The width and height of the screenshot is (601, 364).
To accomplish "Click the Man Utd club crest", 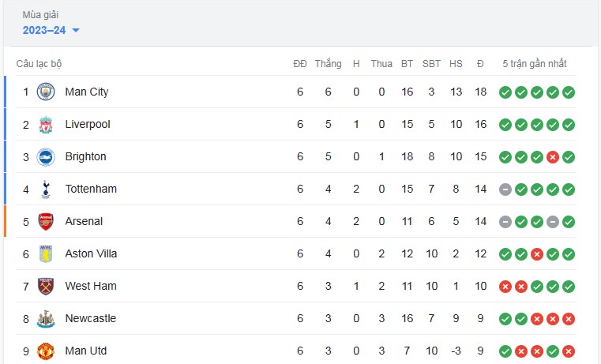I will click(46, 351).
